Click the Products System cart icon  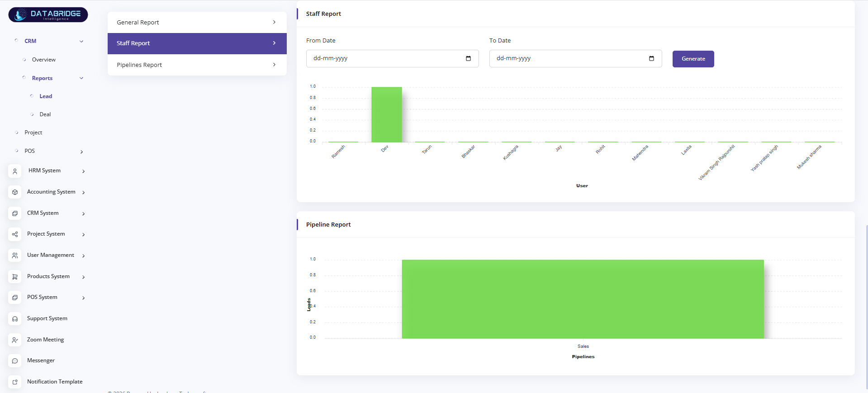pos(15,276)
